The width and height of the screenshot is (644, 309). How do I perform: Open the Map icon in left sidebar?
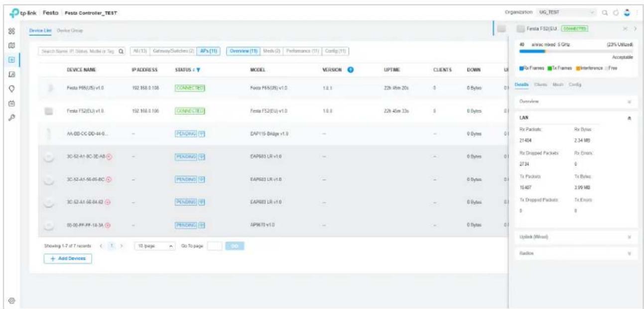point(10,46)
